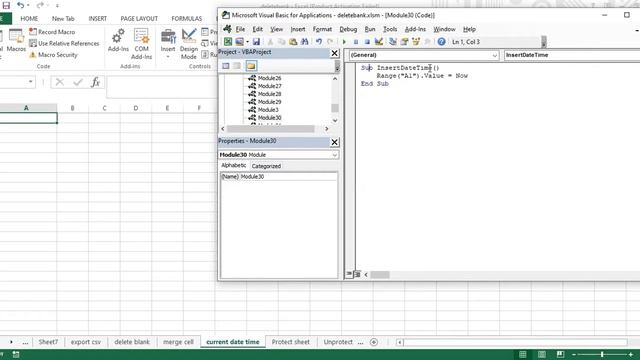
Task: Click View Code icon in Project panel
Action: (226, 66)
